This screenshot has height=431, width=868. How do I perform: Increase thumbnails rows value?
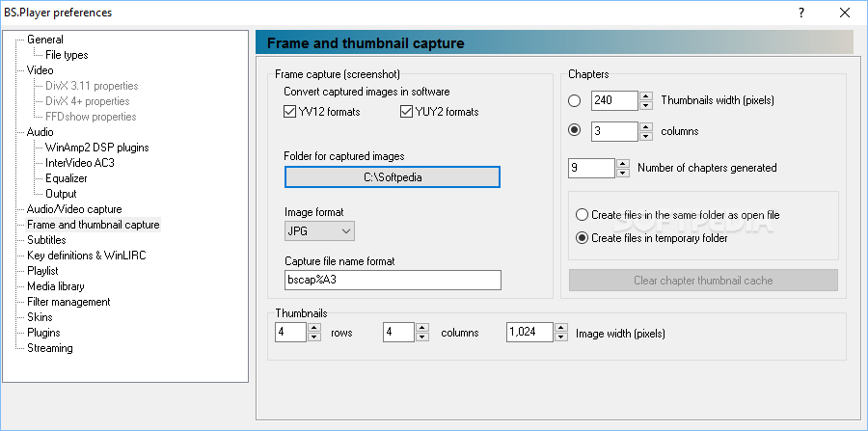click(313, 328)
